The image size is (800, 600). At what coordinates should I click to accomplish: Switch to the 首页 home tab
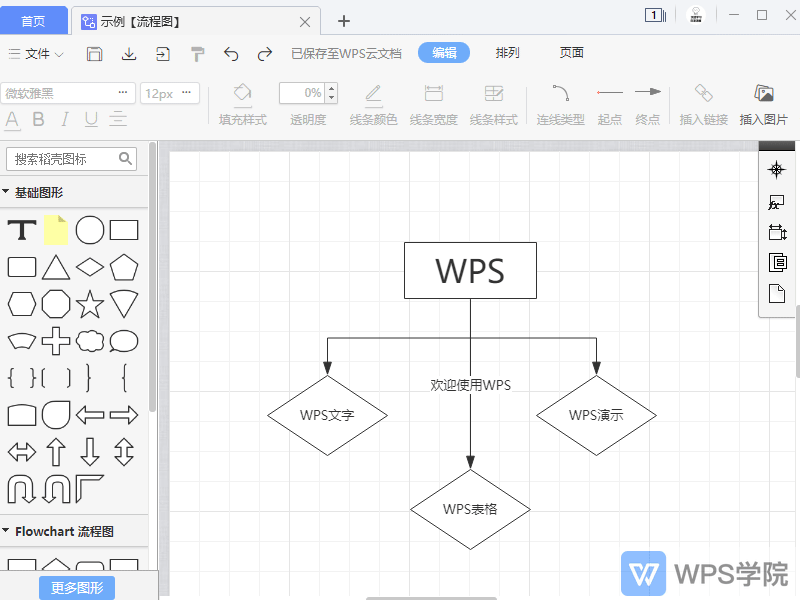(x=33, y=21)
